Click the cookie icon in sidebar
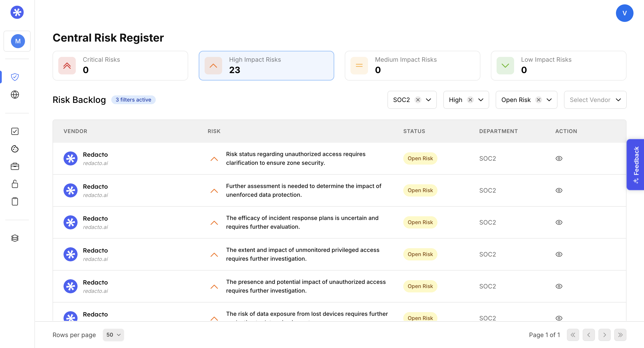Image resolution: width=644 pixels, height=348 pixels. [15, 149]
